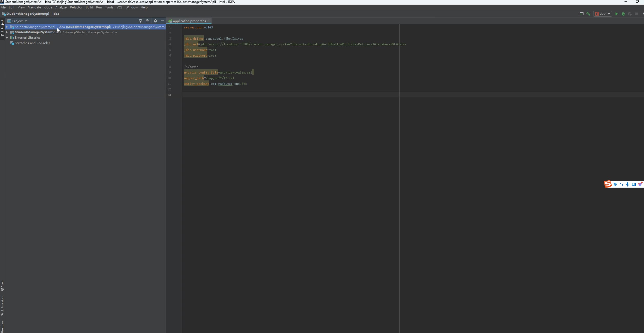Hide the Project panel with minus icon
The image size is (644, 333).
(162, 21)
